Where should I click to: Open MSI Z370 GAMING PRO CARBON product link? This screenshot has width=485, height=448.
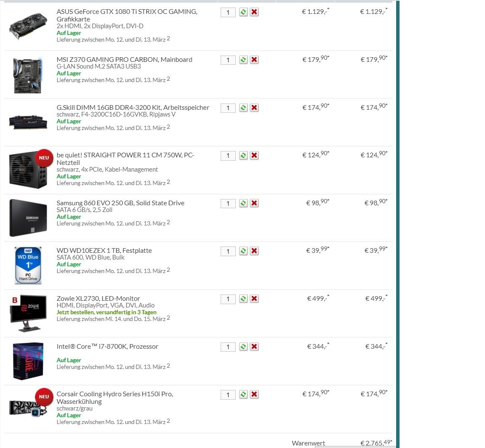[x=124, y=60]
